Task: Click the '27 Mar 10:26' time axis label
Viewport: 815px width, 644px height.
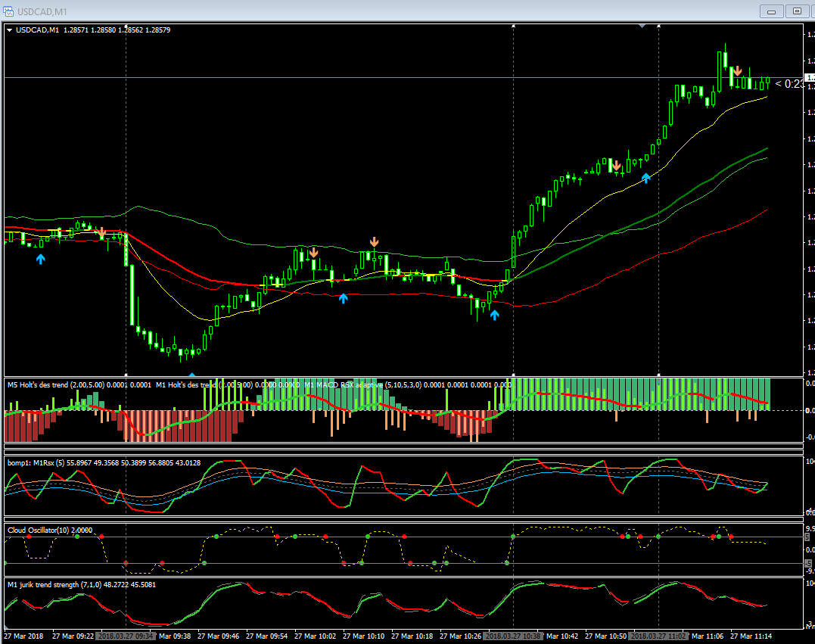Action: [461, 636]
